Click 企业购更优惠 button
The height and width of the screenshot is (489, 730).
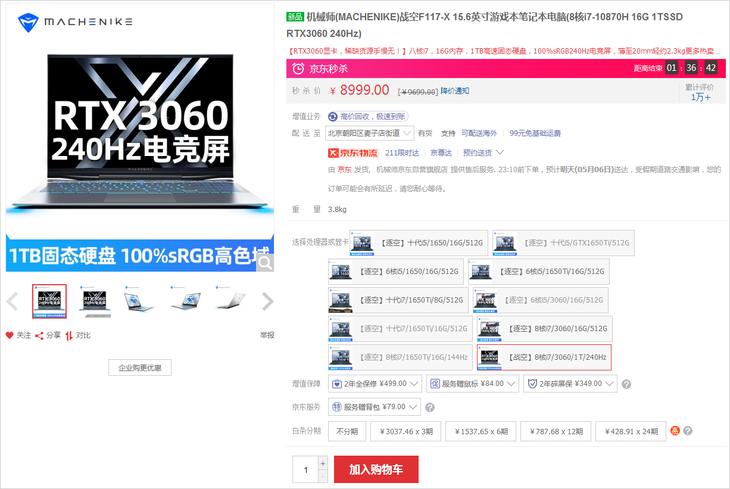[140, 368]
